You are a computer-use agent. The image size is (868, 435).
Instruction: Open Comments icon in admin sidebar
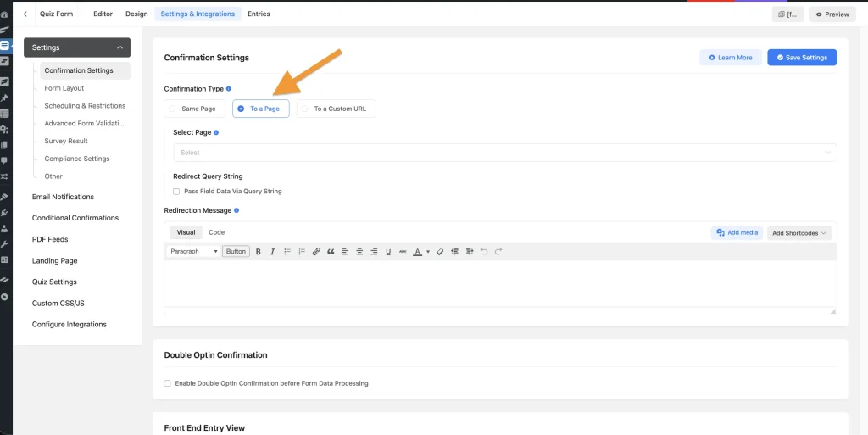coord(4,161)
